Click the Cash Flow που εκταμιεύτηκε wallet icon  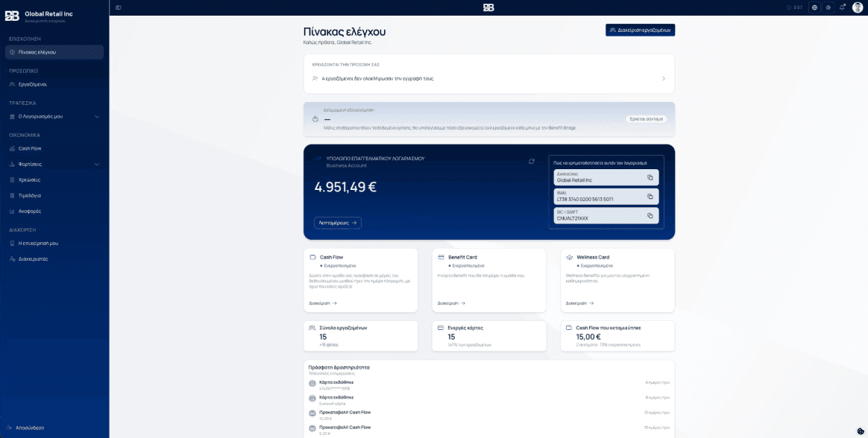[569, 328]
